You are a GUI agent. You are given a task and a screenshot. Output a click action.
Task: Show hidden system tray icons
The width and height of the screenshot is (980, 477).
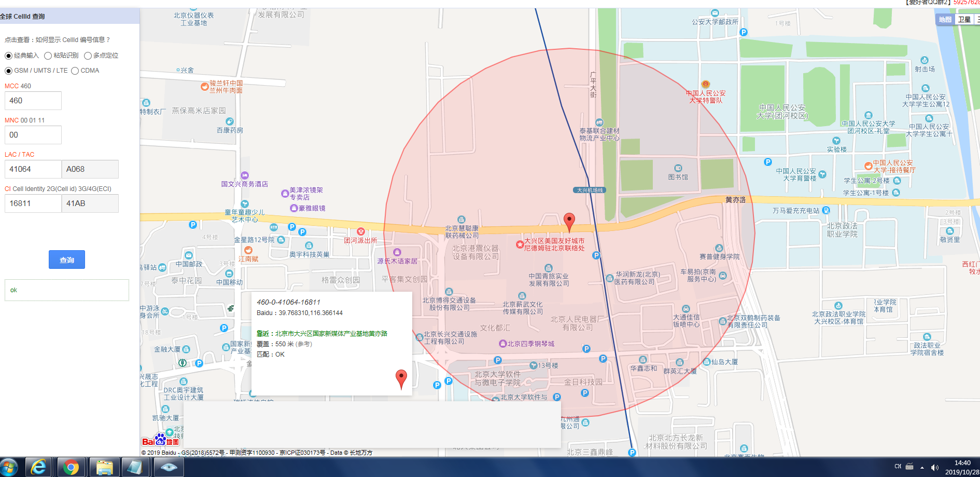click(922, 468)
